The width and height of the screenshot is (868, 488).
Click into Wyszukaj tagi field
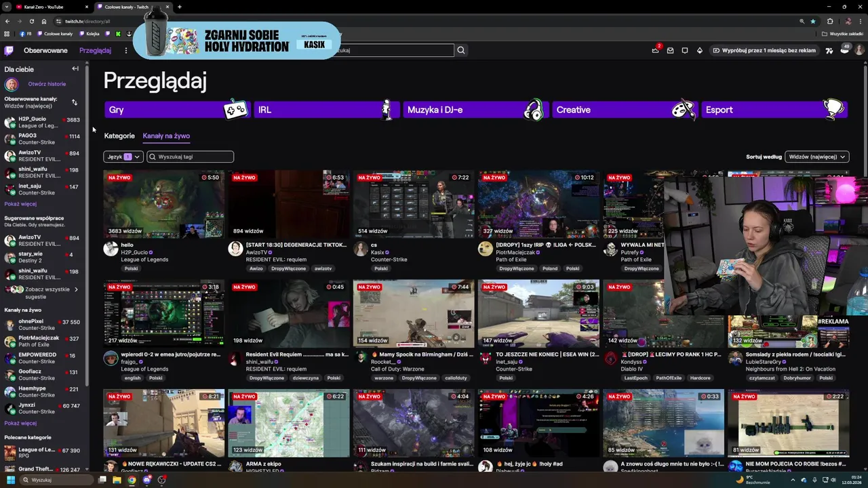[191, 157]
